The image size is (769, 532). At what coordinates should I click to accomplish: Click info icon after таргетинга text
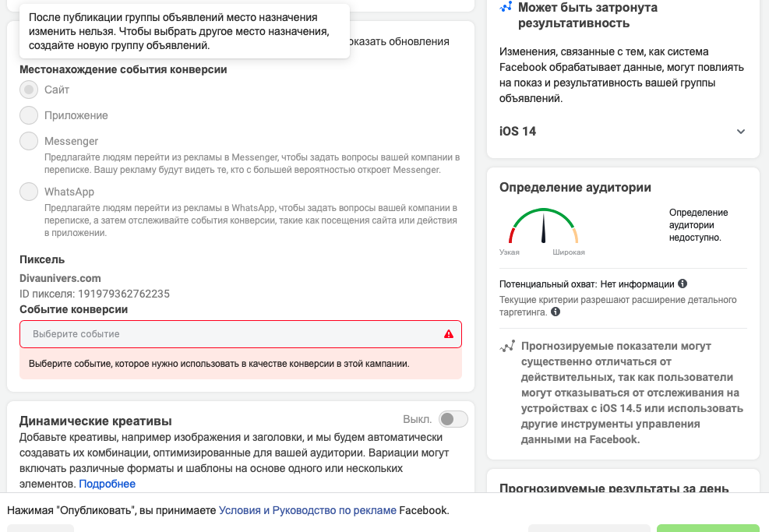click(556, 312)
